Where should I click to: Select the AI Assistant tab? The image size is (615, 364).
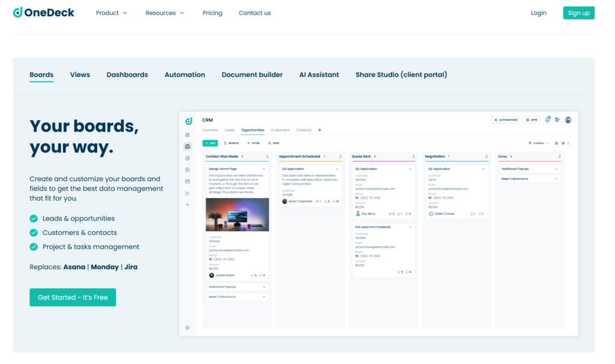click(319, 74)
